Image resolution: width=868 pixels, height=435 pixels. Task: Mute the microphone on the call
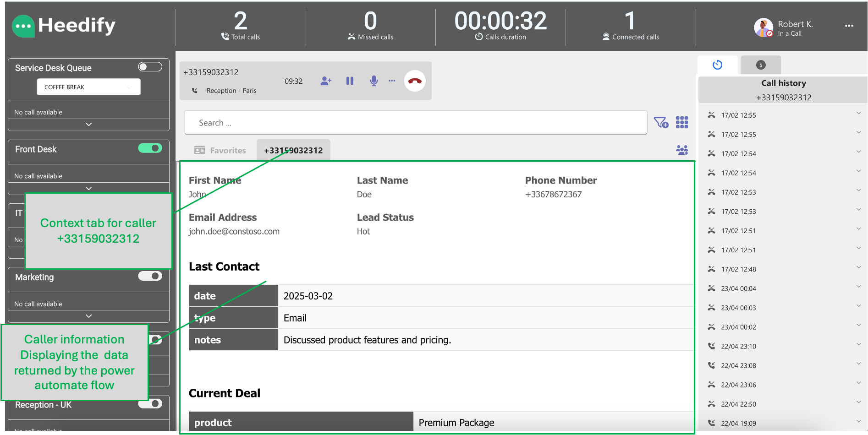[x=374, y=81]
